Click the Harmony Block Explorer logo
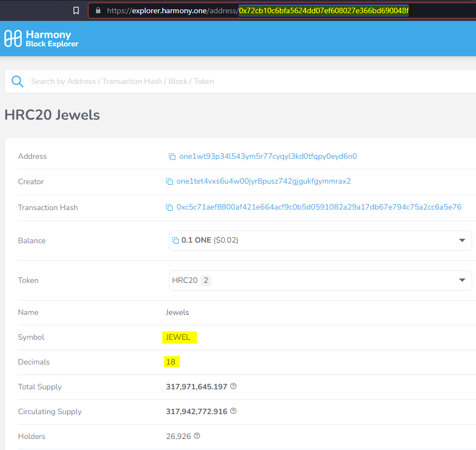Screen dimensions: 476x450 (41, 38)
